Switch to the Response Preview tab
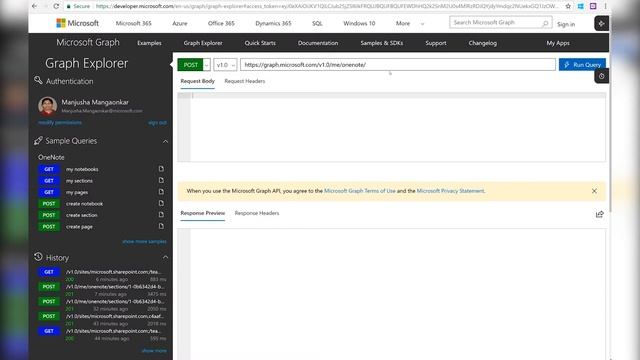The image size is (640, 360). (202, 213)
